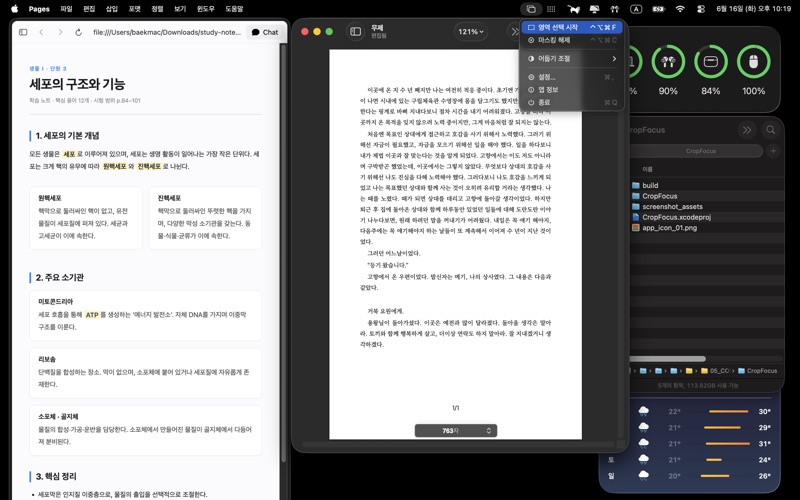Open the 편집 menu
Viewport: 800px width, 500px height.
pyautogui.click(x=89, y=9)
